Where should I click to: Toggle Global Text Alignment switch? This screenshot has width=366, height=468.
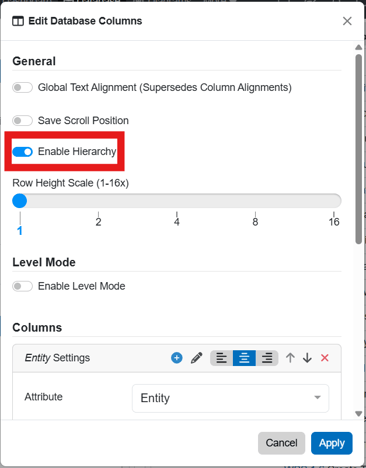pos(22,88)
